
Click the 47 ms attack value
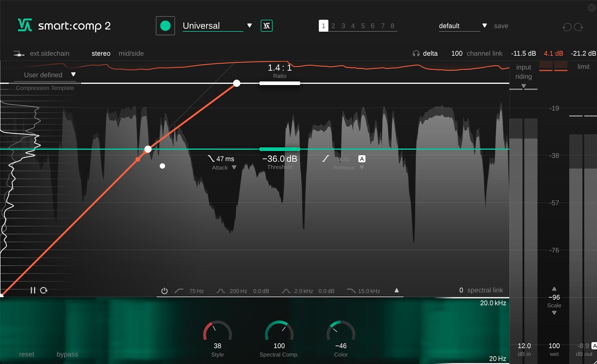225,159
